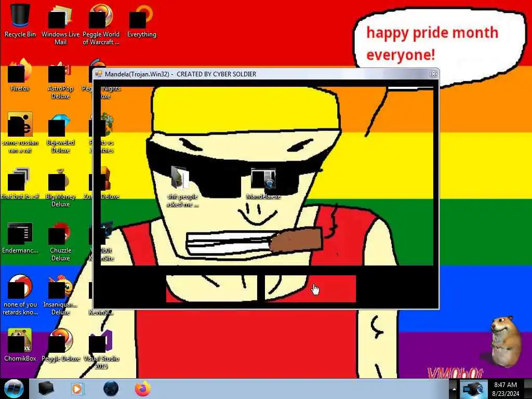Show hidden system tray icons arrow
This screenshot has height=399, width=532.
454,389
